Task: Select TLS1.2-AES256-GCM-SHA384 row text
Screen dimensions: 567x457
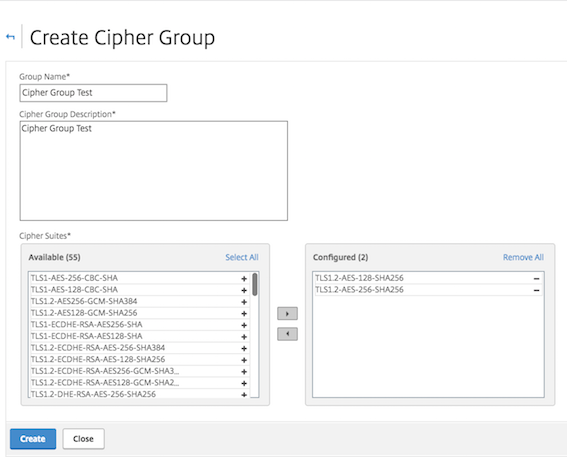Action: point(84,301)
